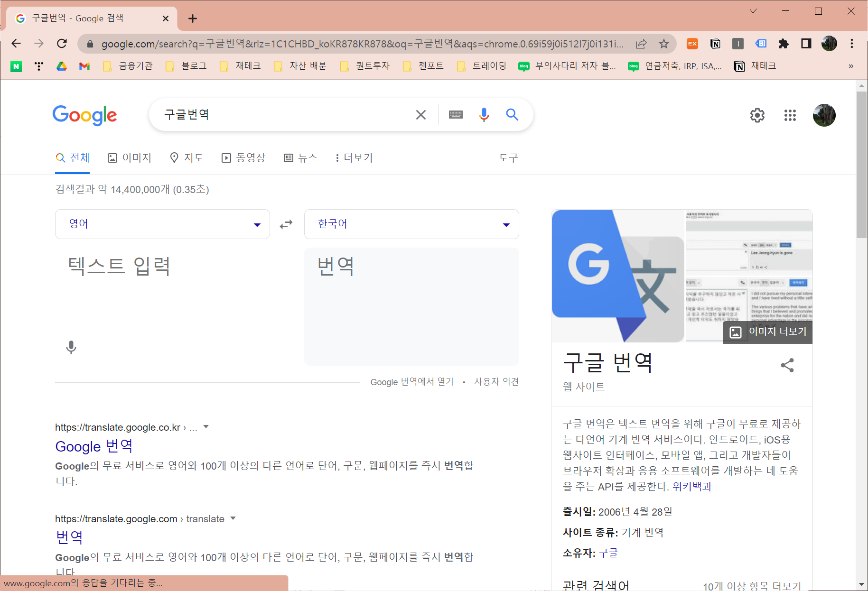Image resolution: width=868 pixels, height=591 pixels.
Task: Reload the page with the refresh icon
Action: (x=62, y=44)
